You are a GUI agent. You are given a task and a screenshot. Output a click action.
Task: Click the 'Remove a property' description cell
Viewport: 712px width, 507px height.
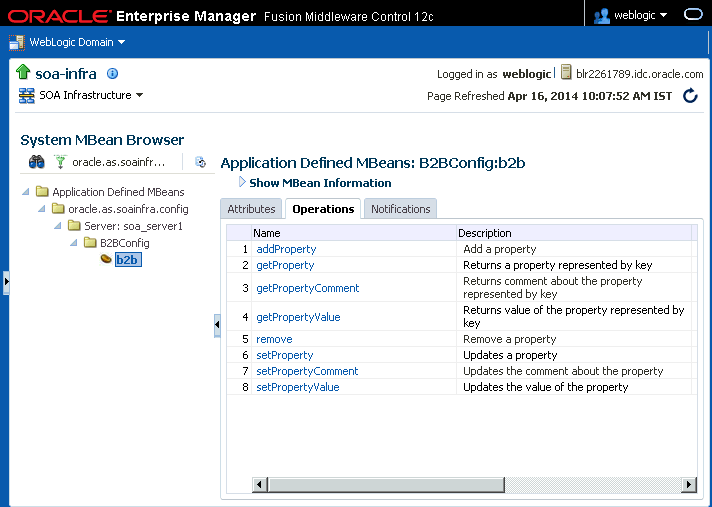click(x=574, y=339)
